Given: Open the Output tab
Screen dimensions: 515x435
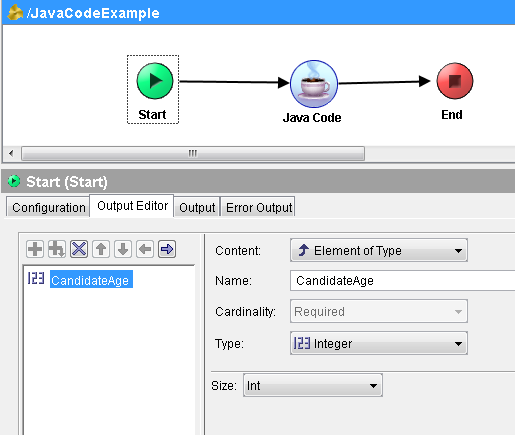Looking at the screenshot, I should tap(197, 207).
